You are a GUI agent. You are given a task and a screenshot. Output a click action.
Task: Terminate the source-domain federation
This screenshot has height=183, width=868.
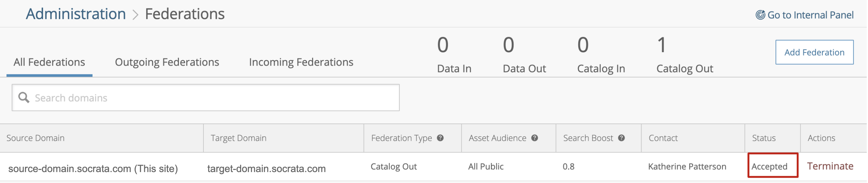tap(830, 166)
